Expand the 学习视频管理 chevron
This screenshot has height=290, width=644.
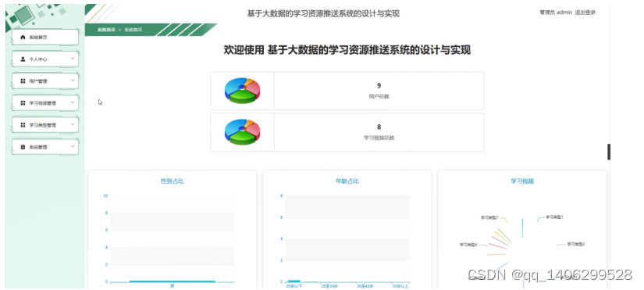coord(73,102)
